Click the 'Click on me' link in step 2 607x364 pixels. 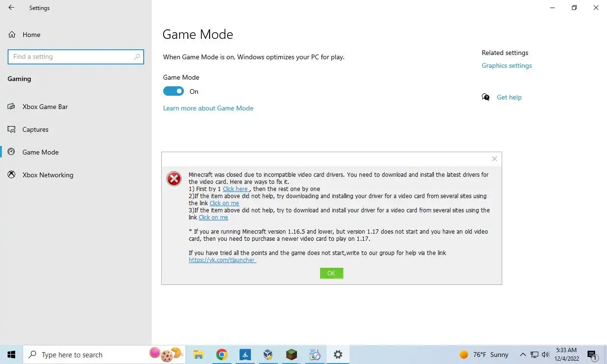pyautogui.click(x=224, y=203)
